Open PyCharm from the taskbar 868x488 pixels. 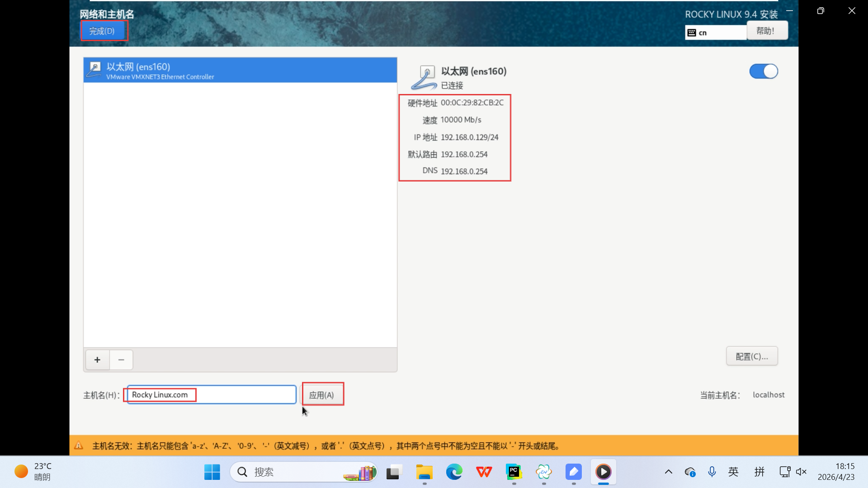514,472
